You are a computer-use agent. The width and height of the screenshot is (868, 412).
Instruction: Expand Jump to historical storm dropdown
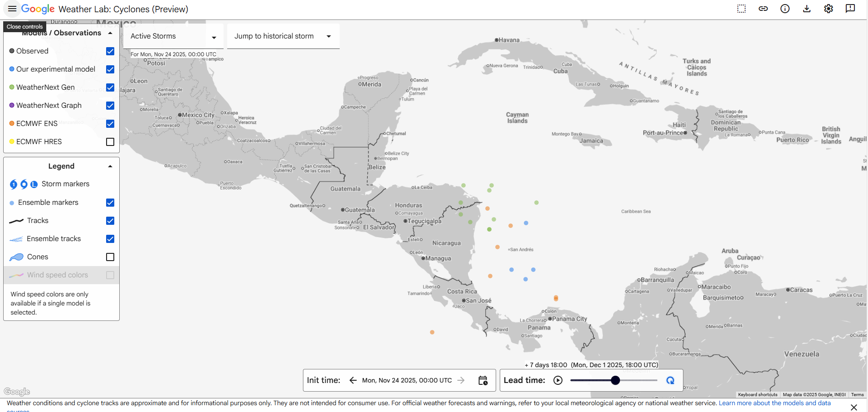(283, 36)
